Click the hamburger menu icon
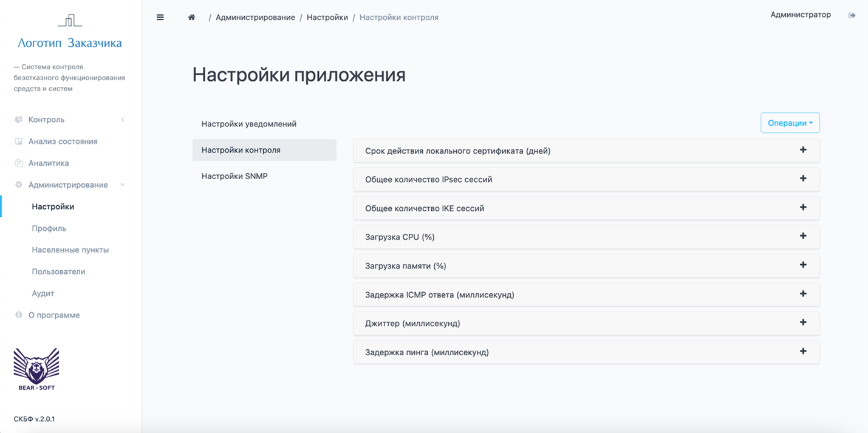 pos(160,16)
